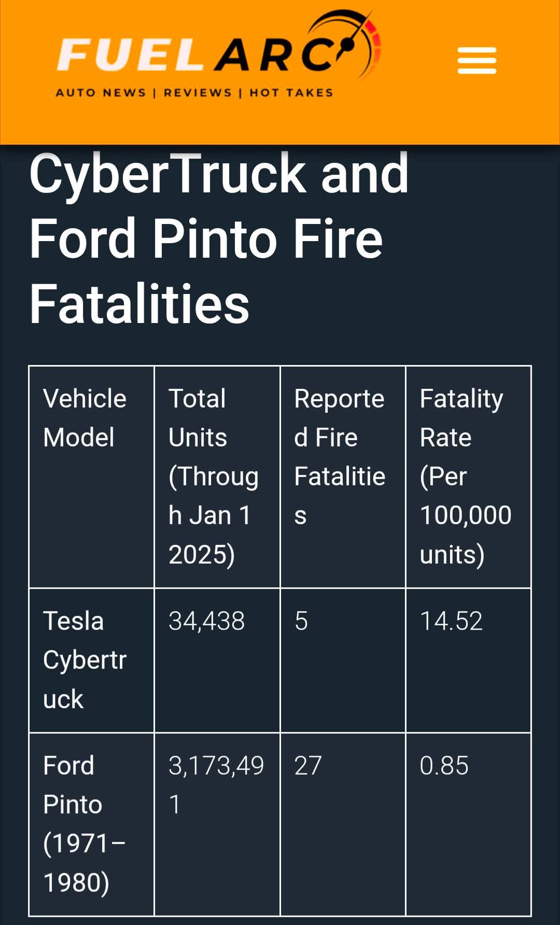Open the hamburger navigation menu
The image size is (560, 925).
[477, 61]
